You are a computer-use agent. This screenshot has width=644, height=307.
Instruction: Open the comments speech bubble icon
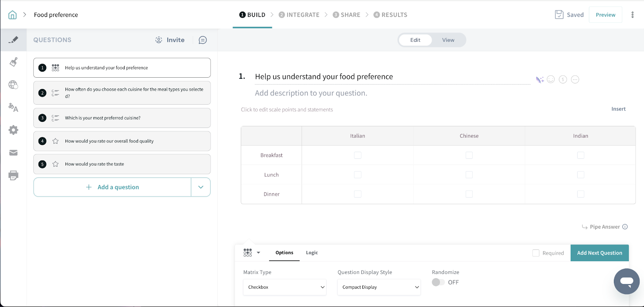tap(203, 40)
